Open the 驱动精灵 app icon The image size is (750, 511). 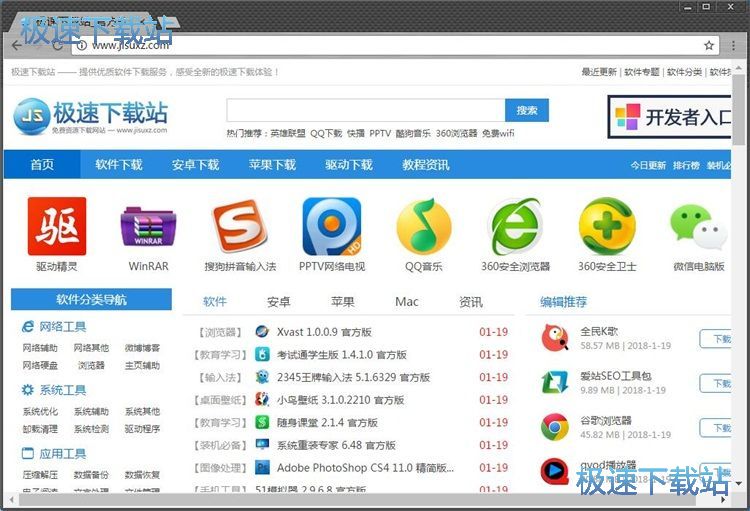[57, 226]
